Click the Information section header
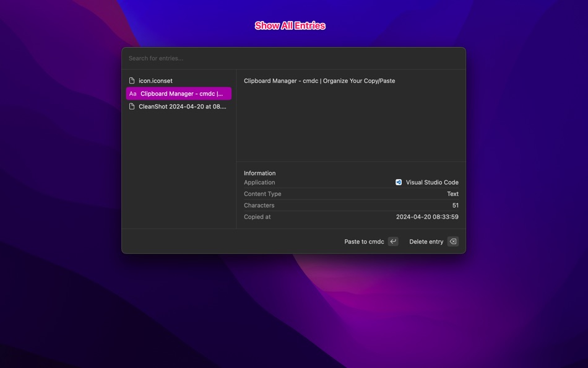 (x=259, y=173)
